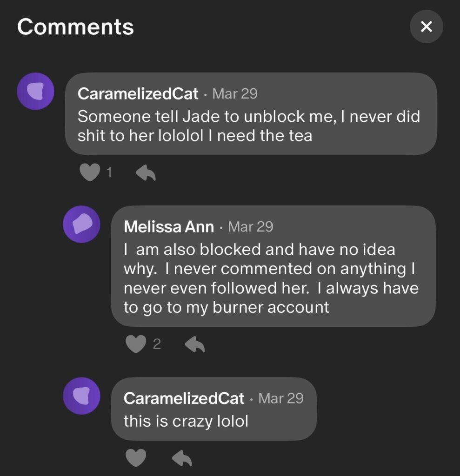The image size is (460, 476).
Task: Click Mar 29 timestamp on the top comment
Action: pyautogui.click(x=235, y=94)
